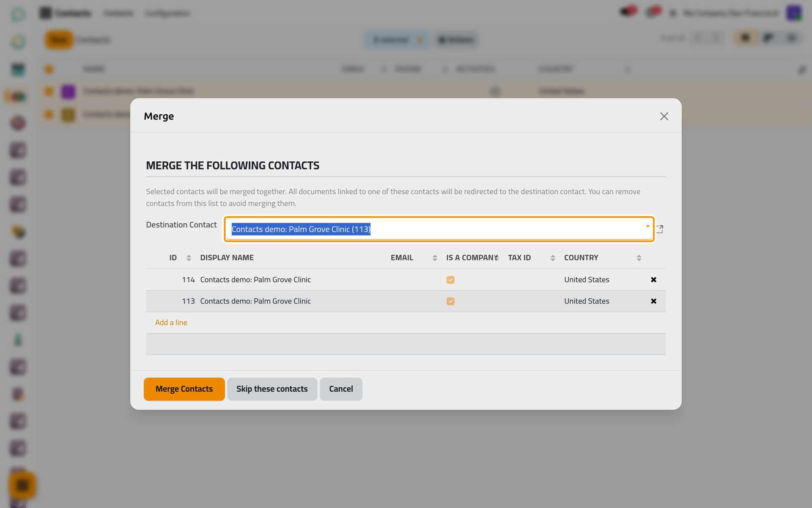Close the Merge dialog with X
Viewport: 812px width, 508px height.
coord(664,116)
